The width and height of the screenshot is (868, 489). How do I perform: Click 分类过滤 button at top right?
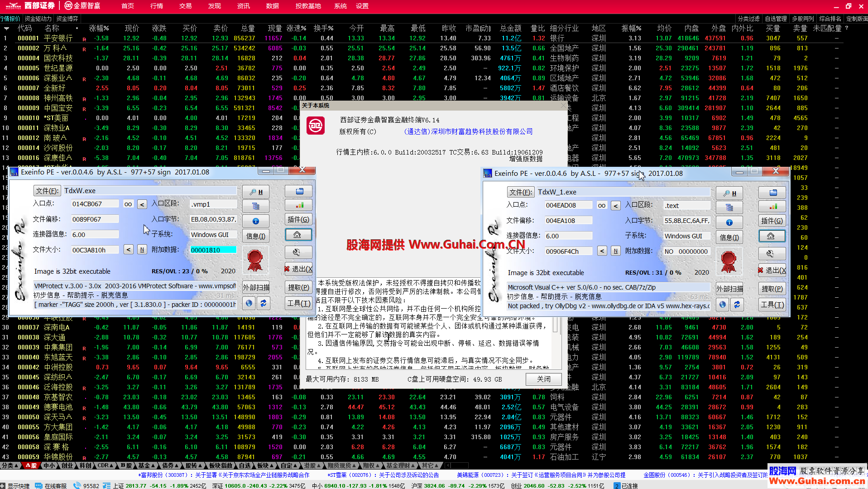[748, 19]
